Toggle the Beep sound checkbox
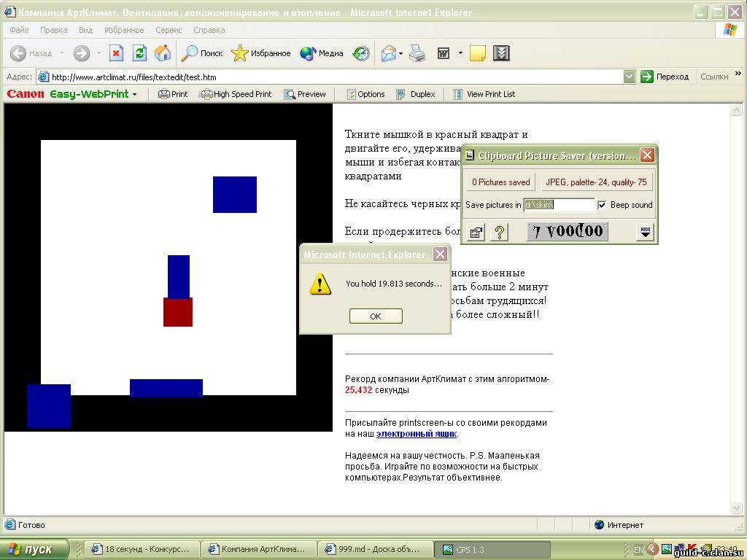Screen dimensions: 747x560 602,205
